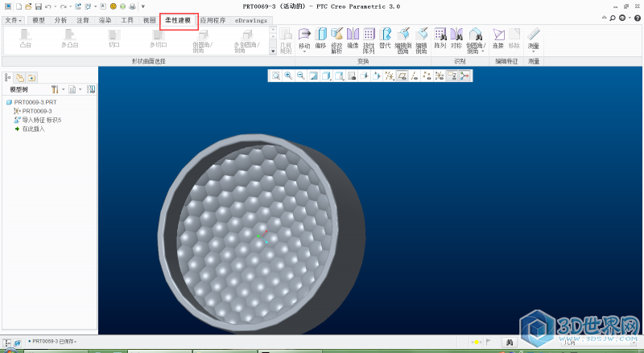The height and width of the screenshot is (353, 644).
Task: Expand the customize quick access toolbar arrow
Action: tap(143, 6)
